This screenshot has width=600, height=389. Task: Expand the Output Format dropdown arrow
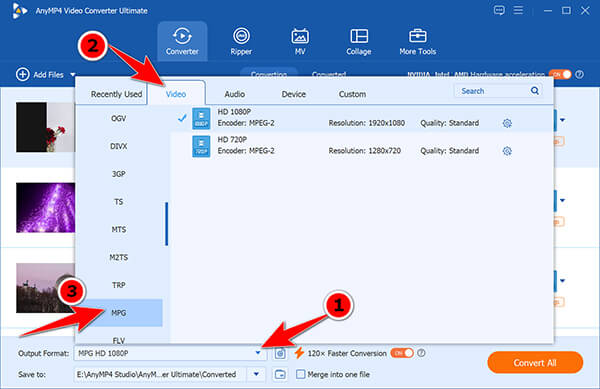coord(258,353)
